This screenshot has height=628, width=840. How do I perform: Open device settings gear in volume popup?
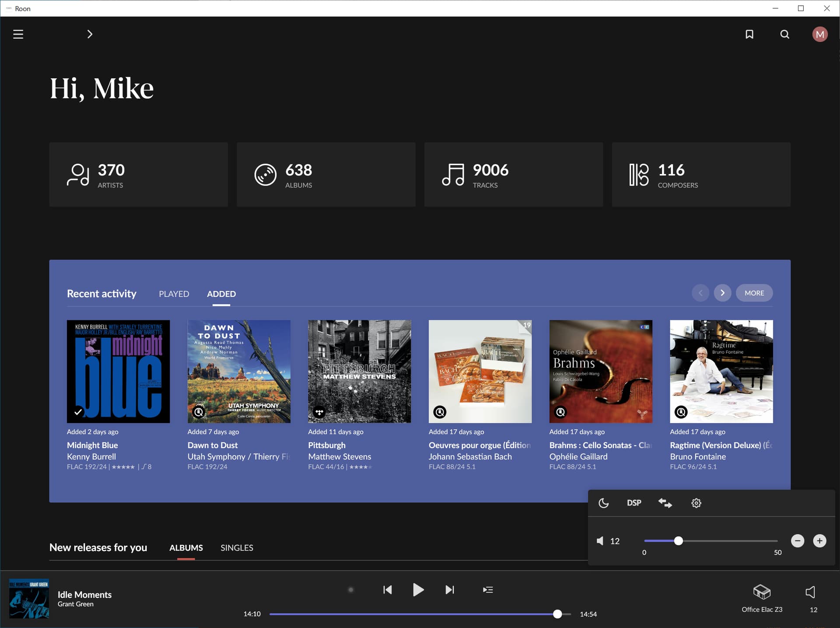(696, 503)
